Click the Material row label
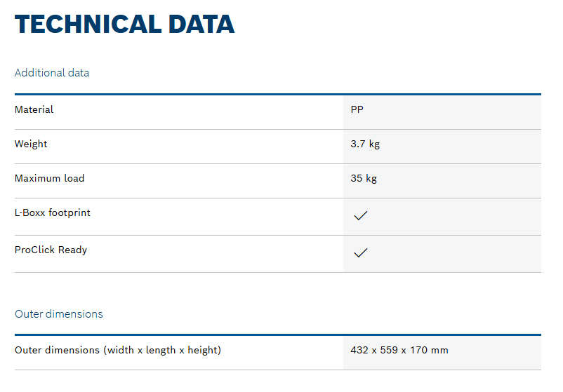Image resolution: width=563 pixels, height=392 pixels. [x=34, y=109]
